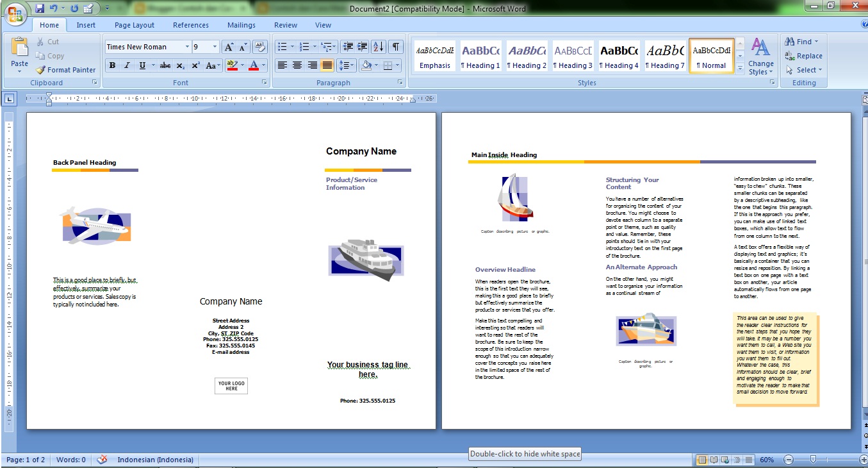Toggle Bold formatting
This screenshot has width=868, height=468.
click(111, 65)
